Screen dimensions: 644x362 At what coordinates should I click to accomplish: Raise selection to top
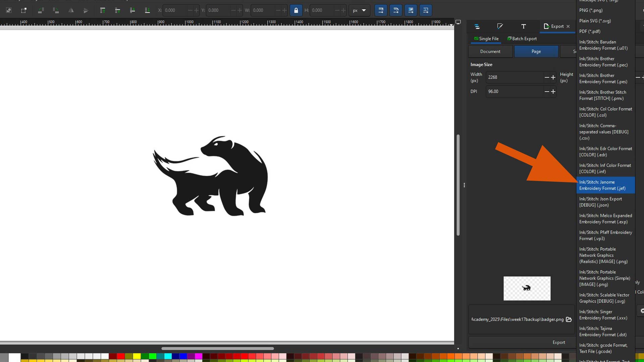103,10
